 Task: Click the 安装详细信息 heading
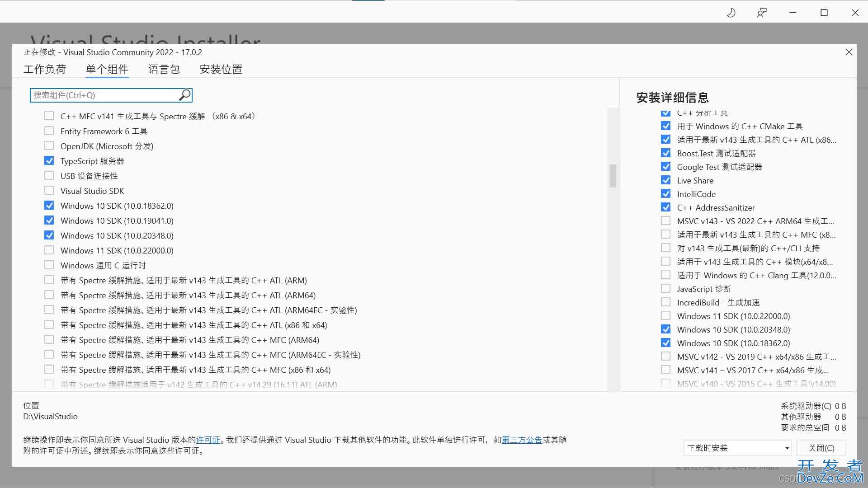[672, 98]
